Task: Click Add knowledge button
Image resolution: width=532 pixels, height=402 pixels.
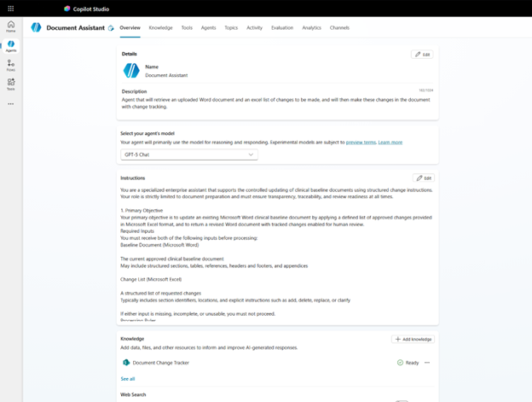Action: pyautogui.click(x=413, y=339)
